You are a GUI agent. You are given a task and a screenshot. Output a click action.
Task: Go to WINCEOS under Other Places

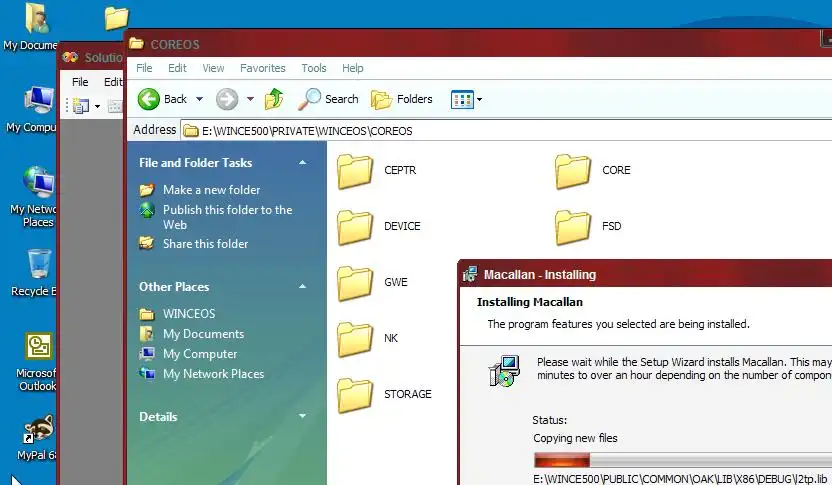click(x=189, y=314)
